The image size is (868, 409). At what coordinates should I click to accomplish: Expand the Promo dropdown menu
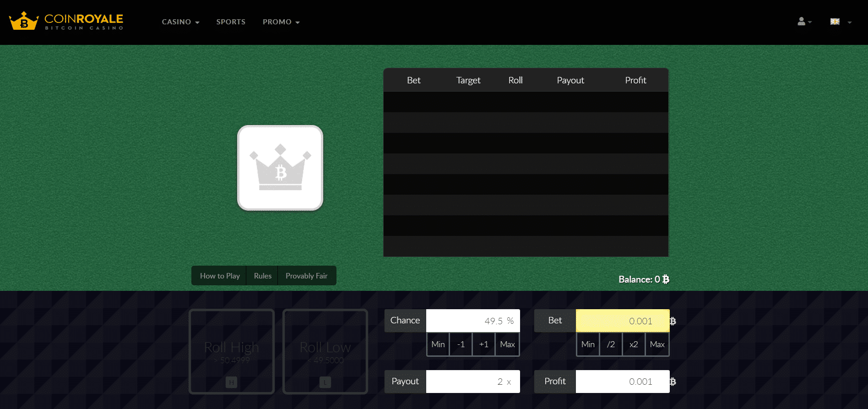pyautogui.click(x=281, y=22)
